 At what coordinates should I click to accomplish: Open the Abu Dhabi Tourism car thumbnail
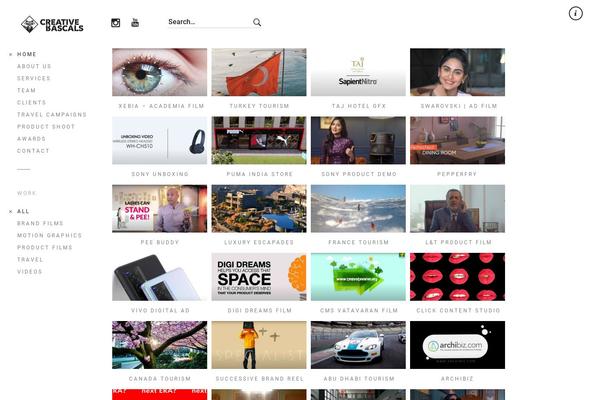[358, 345]
